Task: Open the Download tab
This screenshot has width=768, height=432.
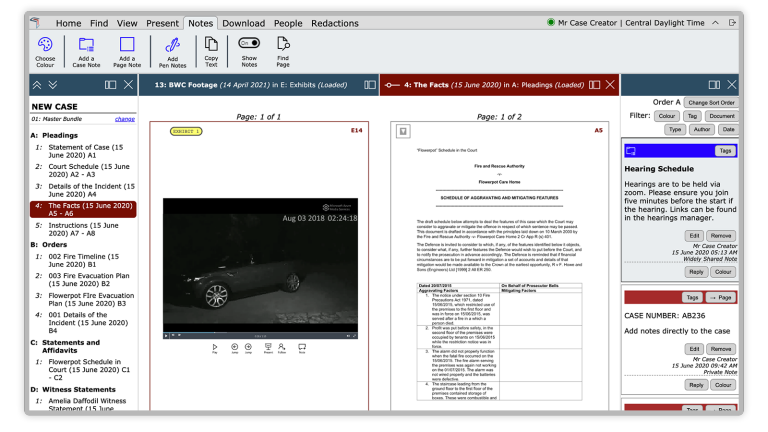Action: [x=243, y=22]
